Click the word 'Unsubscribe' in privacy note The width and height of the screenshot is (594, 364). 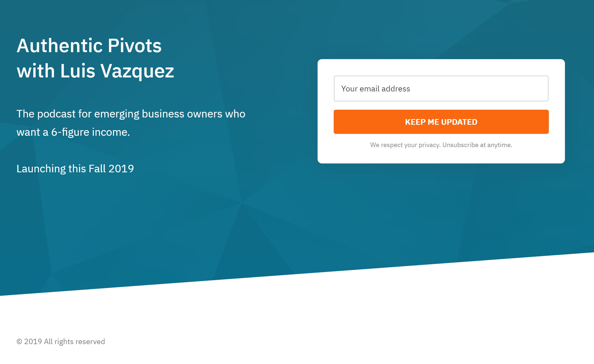coord(460,145)
